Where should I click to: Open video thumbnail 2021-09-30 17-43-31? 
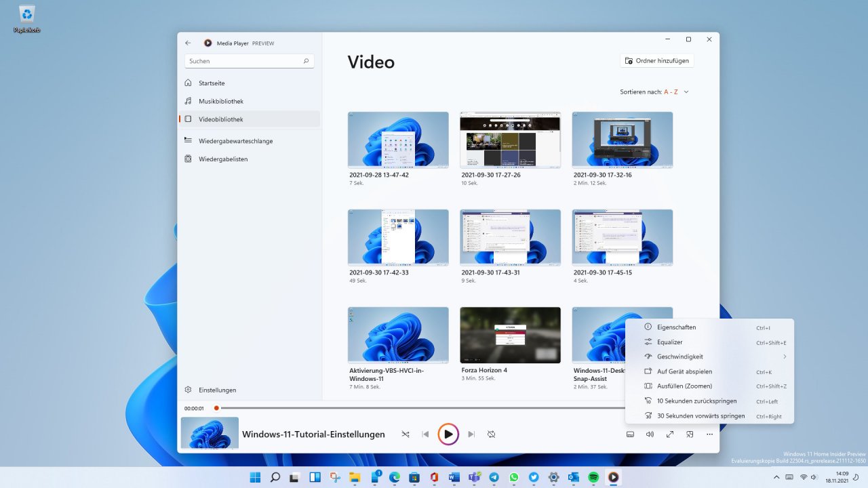[510, 237]
